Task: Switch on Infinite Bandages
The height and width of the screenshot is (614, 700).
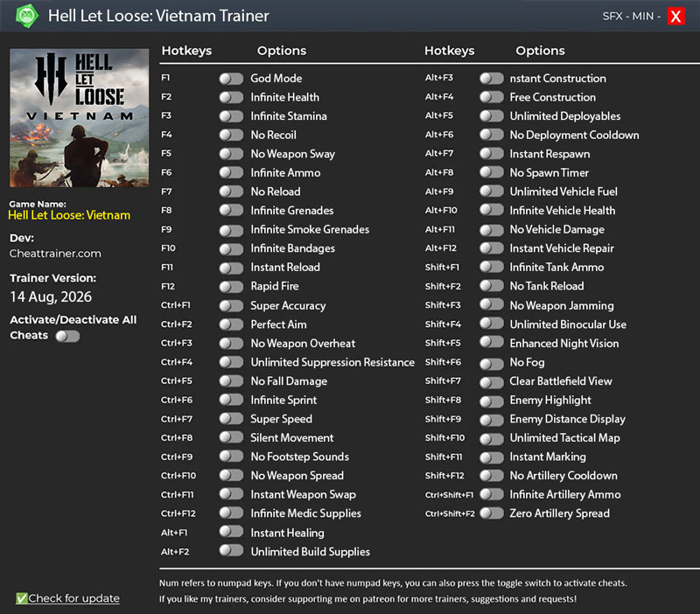Action: (x=231, y=248)
